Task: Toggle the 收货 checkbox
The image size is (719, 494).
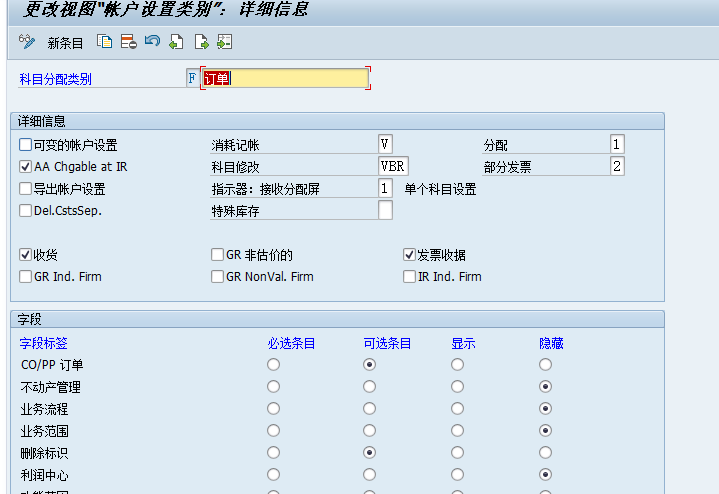Action: pos(26,255)
